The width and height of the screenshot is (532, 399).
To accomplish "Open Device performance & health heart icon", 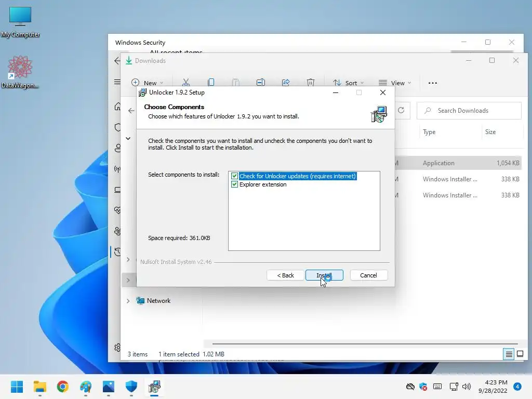I will 117,210.
